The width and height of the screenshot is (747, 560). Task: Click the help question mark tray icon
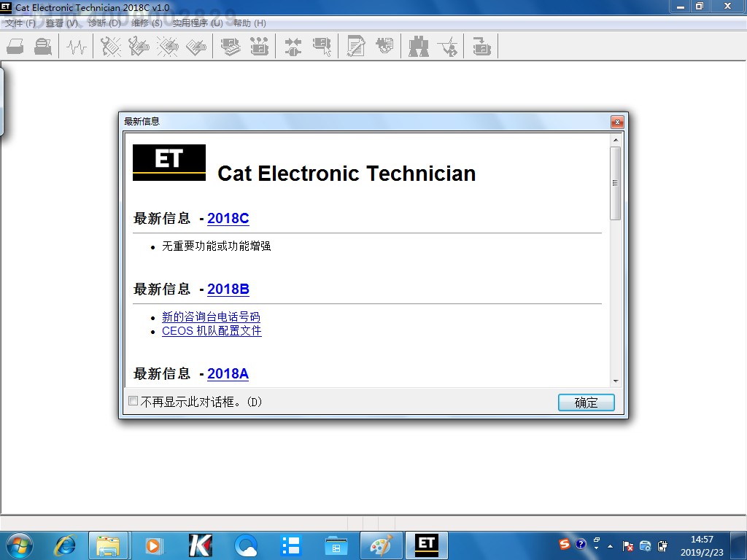[580, 544]
